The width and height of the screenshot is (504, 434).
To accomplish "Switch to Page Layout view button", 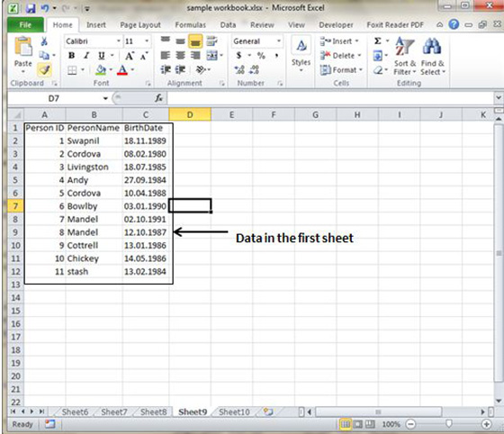I will 358,424.
